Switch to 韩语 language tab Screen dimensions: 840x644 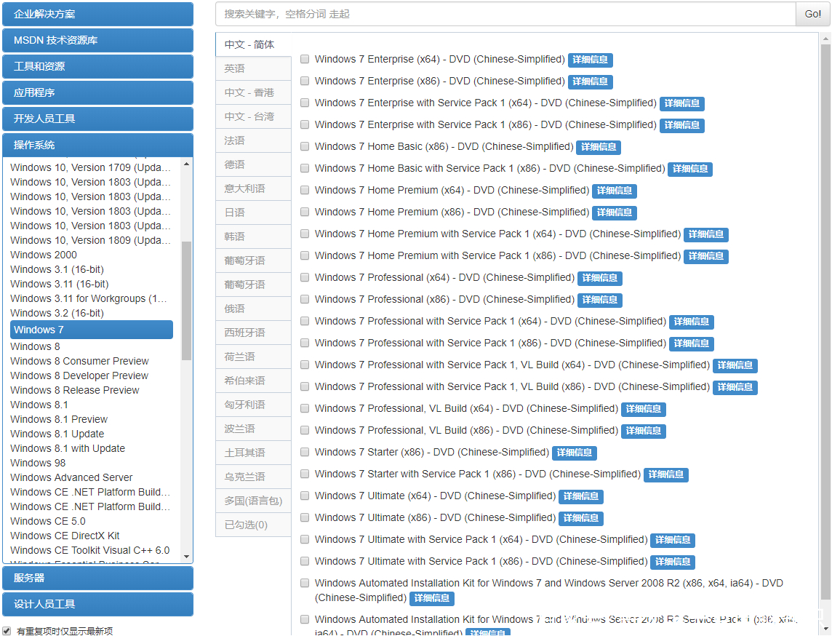point(253,236)
